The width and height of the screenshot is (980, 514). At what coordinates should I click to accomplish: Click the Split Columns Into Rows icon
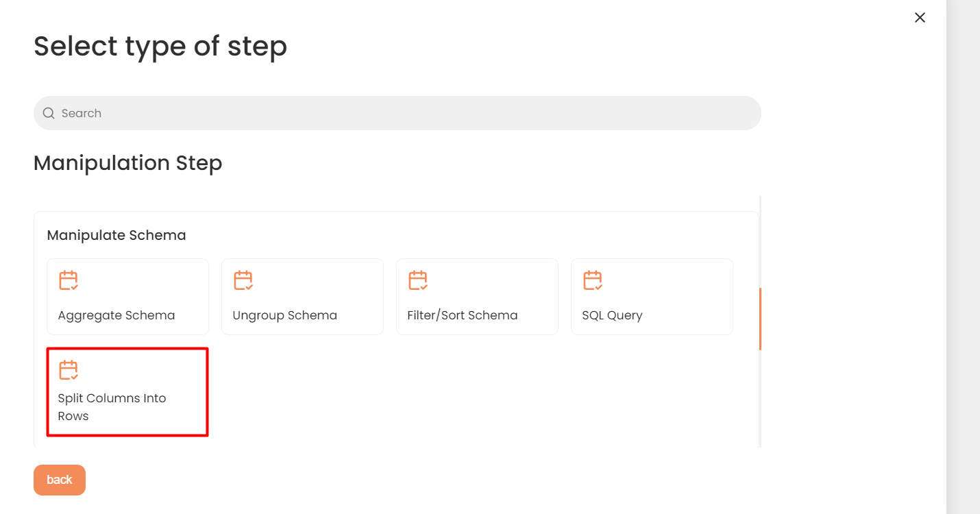69,370
